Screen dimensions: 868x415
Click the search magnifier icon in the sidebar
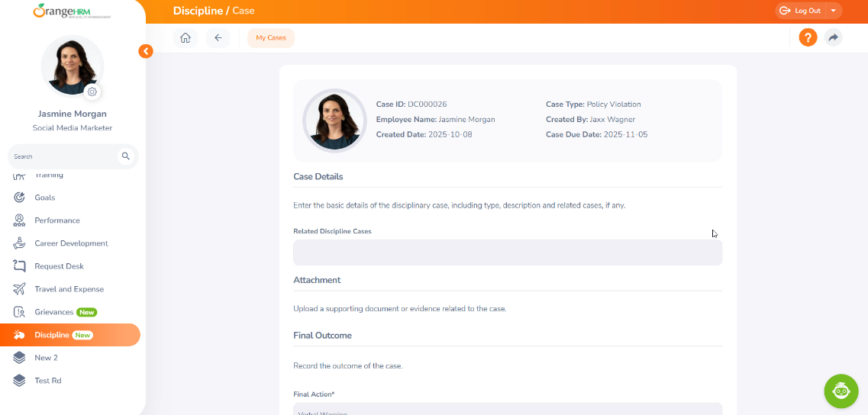126,156
